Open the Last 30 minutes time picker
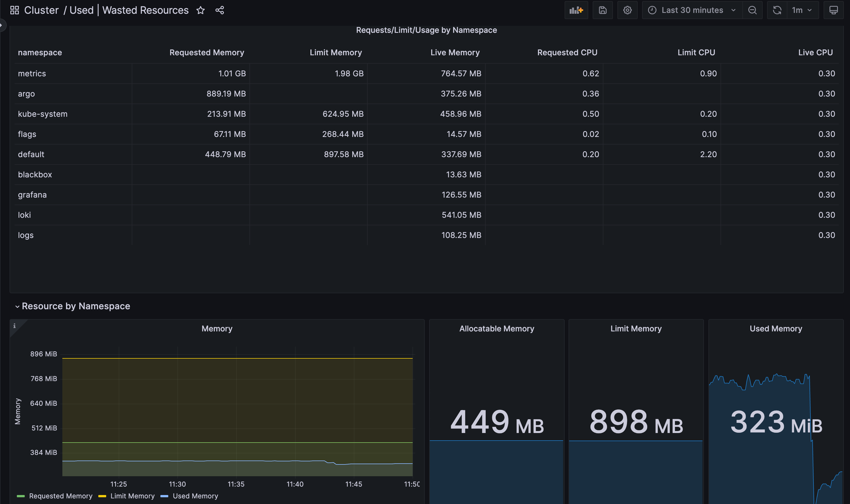Screen dimensions: 850x504 click(x=692, y=10)
